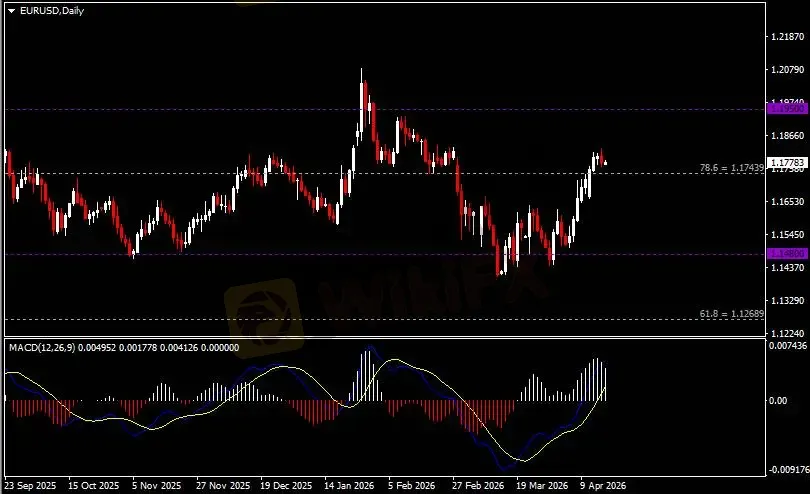Click the 23 Sep 2025 date label
The height and width of the screenshot is (494, 810).
(30, 486)
